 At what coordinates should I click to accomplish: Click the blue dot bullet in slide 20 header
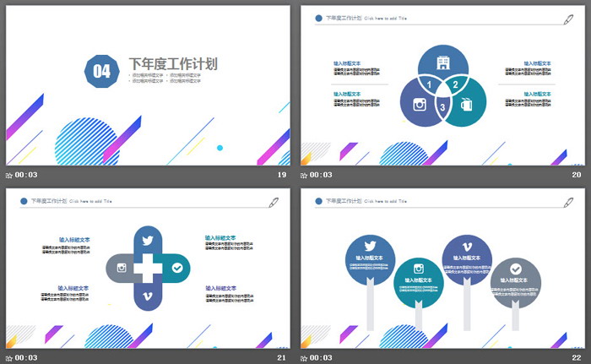[318, 18]
